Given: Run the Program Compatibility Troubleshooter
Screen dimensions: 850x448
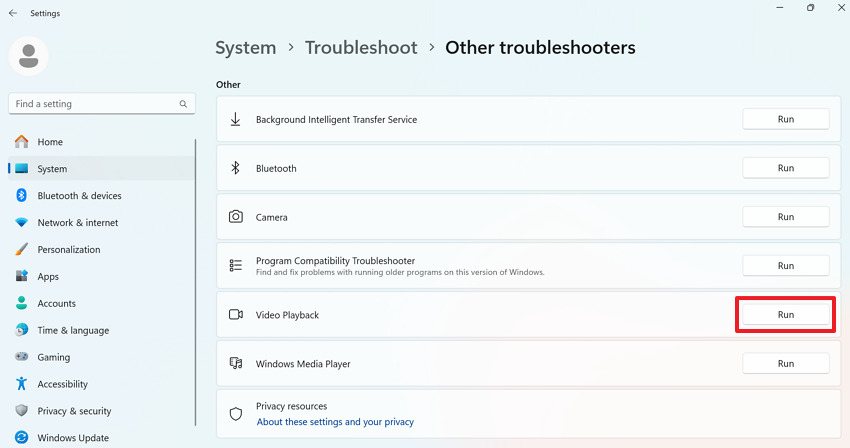Looking at the screenshot, I should pyautogui.click(x=785, y=266).
